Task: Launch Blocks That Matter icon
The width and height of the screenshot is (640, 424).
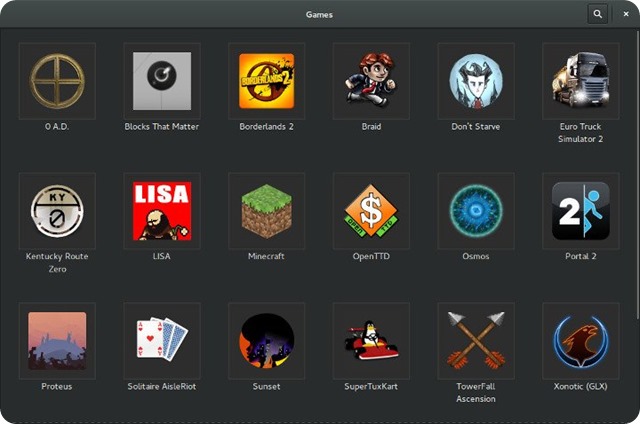Action: [162, 81]
